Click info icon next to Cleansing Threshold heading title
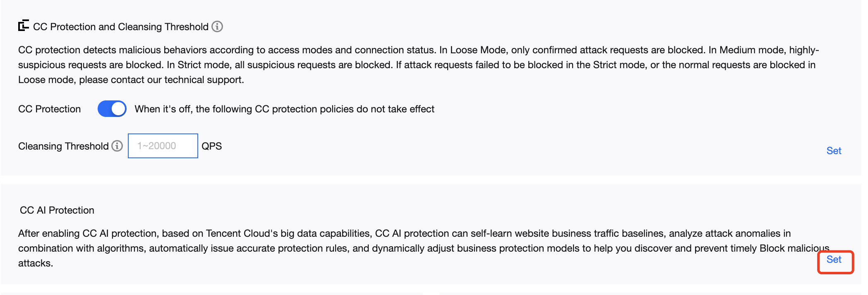 (x=217, y=26)
